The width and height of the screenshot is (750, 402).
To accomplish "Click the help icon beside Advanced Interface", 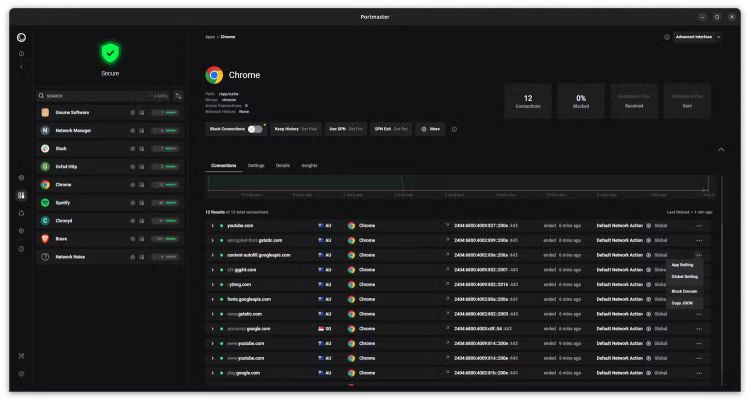I will pyautogui.click(x=667, y=37).
